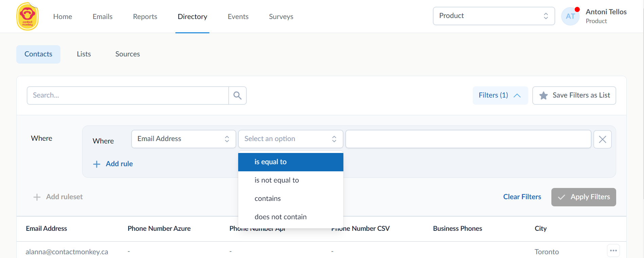Choose the 'is not equal to' option

point(291,180)
